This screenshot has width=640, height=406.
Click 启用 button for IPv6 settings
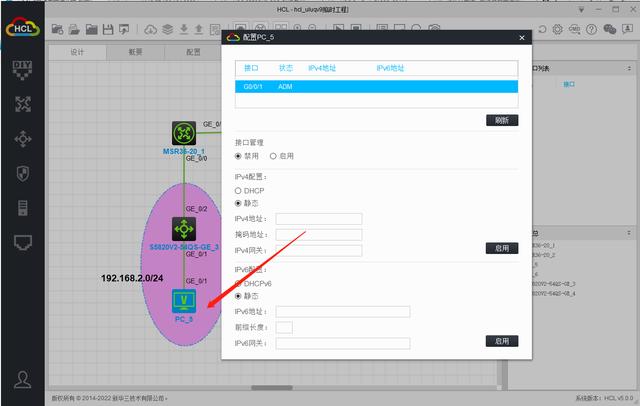coord(502,341)
